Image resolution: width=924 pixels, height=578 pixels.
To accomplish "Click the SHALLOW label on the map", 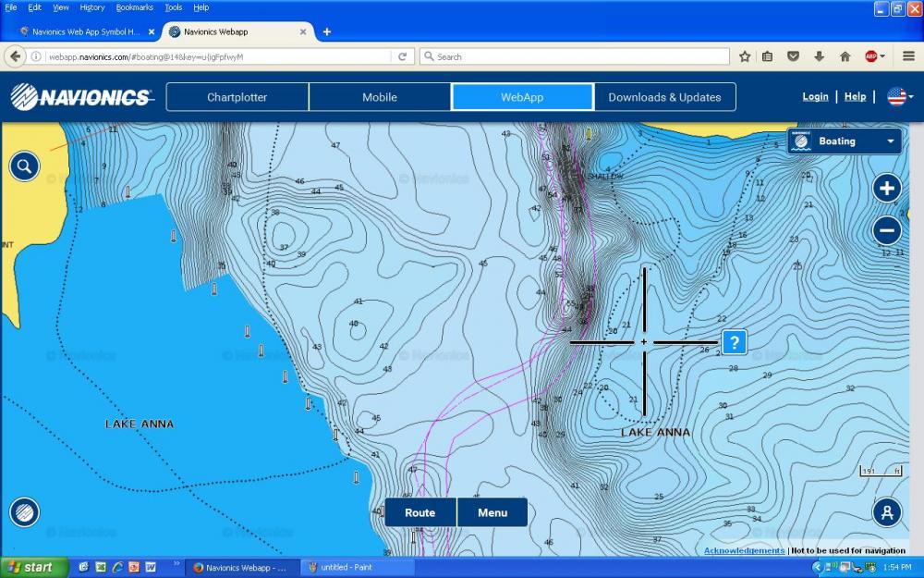I will click(x=605, y=177).
